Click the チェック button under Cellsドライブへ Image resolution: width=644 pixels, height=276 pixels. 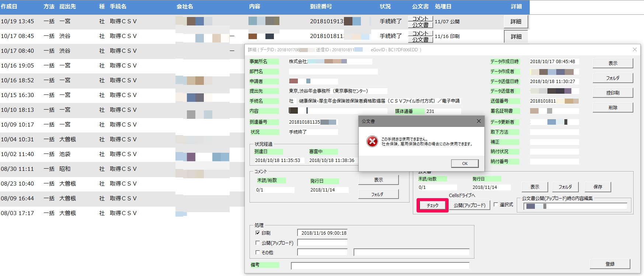click(x=432, y=205)
